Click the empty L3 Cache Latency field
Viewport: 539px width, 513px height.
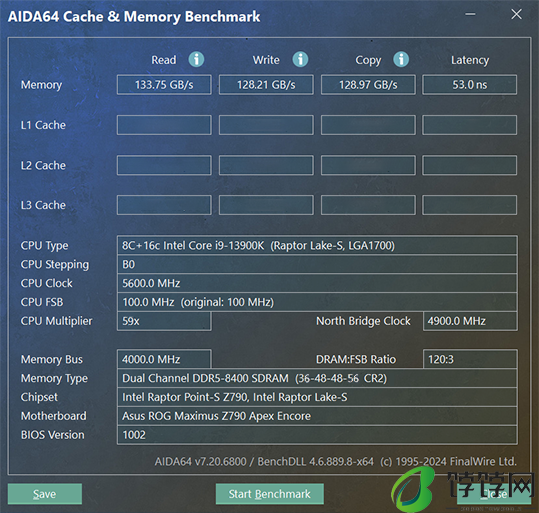tap(470, 205)
